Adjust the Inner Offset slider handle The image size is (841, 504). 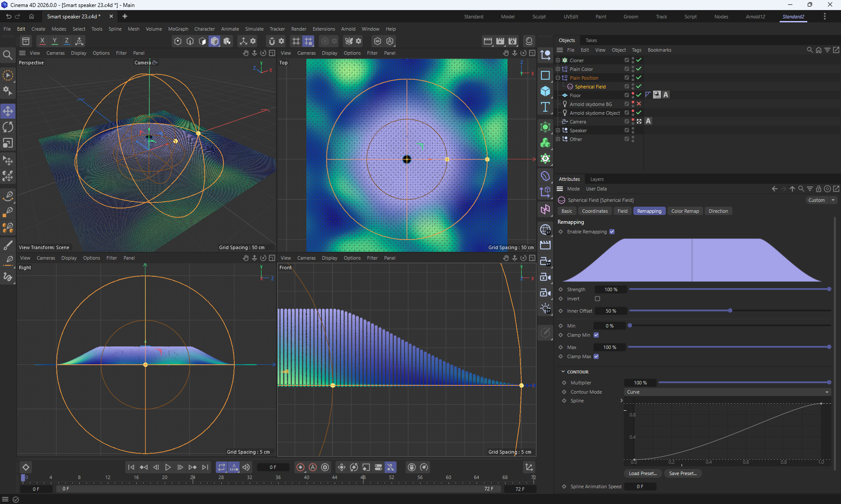pos(730,310)
